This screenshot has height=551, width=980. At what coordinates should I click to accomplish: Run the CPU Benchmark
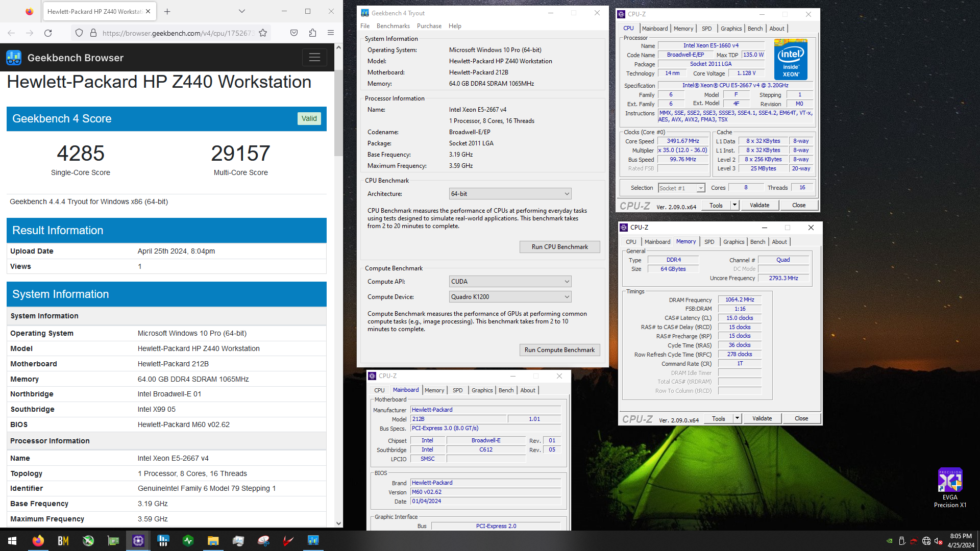(559, 247)
